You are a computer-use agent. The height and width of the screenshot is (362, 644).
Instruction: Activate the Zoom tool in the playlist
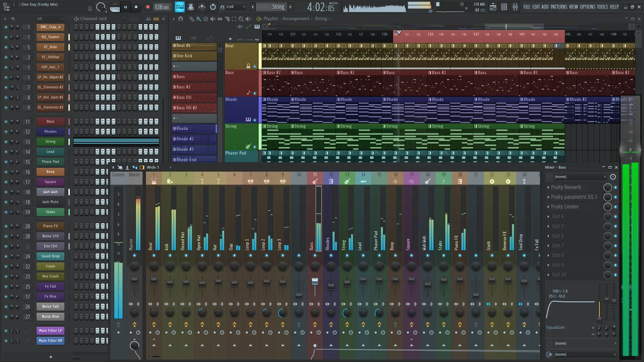pos(241,19)
